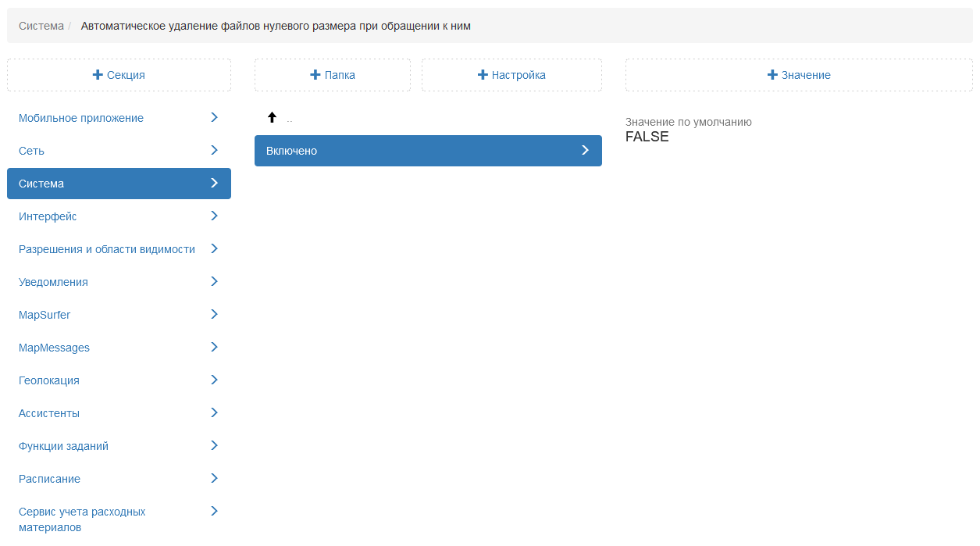Screen dimensions: 980x546
Task: Open Сервис учета расходных материалов section
Action: click(119, 519)
